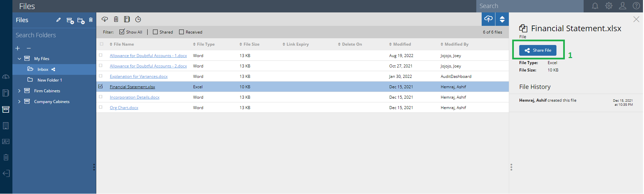Image resolution: width=644 pixels, height=194 pixels.
Task: Open the notifications bell
Action: pos(595,6)
